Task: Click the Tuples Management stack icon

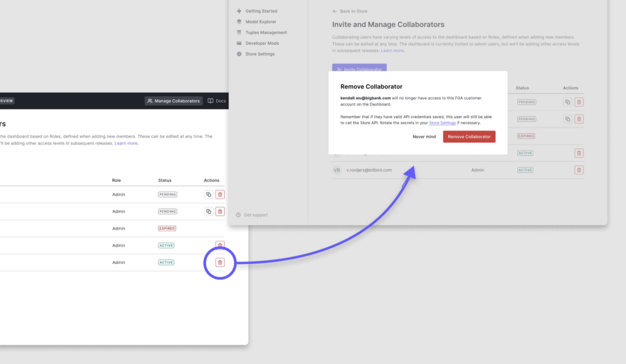Action: coord(239,33)
